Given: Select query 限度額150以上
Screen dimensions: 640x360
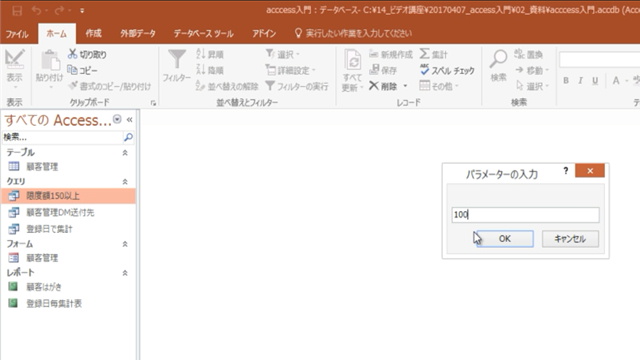Looking at the screenshot, I should (x=69, y=196).
